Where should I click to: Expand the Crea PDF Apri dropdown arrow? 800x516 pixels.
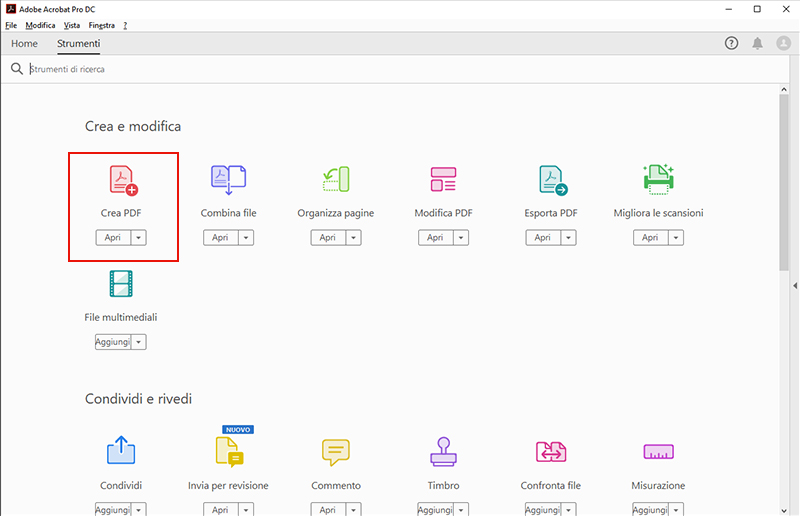(138, 237)
